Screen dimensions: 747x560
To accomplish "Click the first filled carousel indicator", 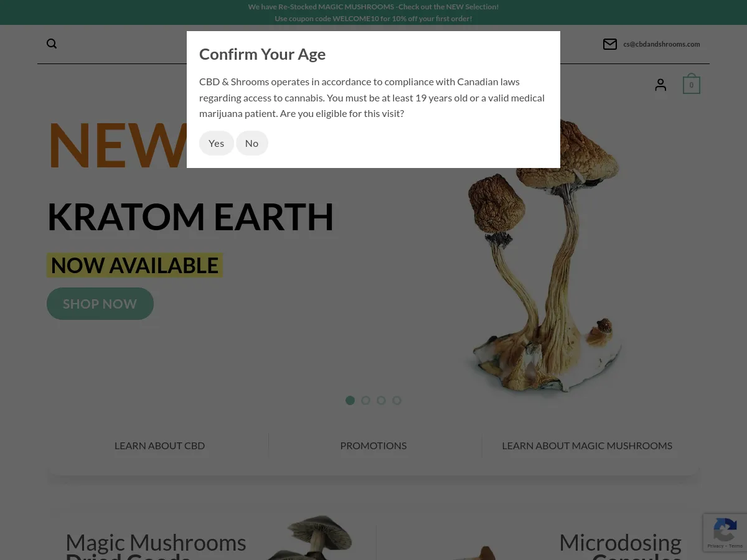I will click(x=350, y=400).
